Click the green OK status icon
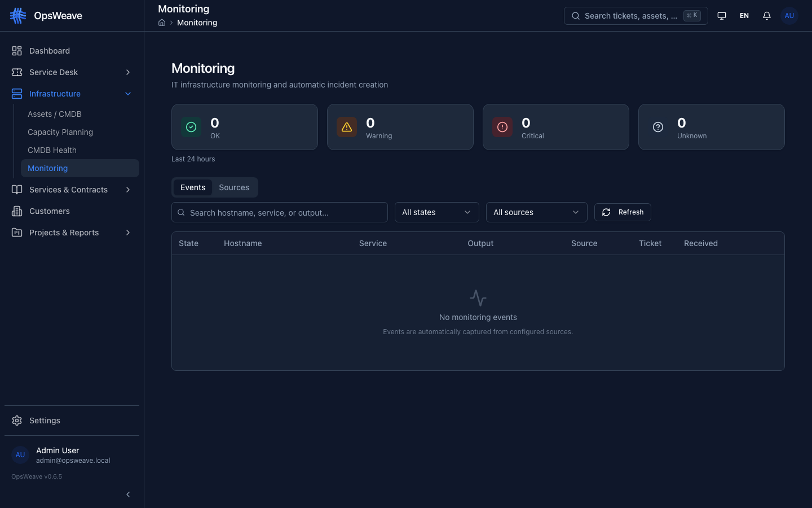The height and width of the screenshot is (508, 812). pos(191,127)
